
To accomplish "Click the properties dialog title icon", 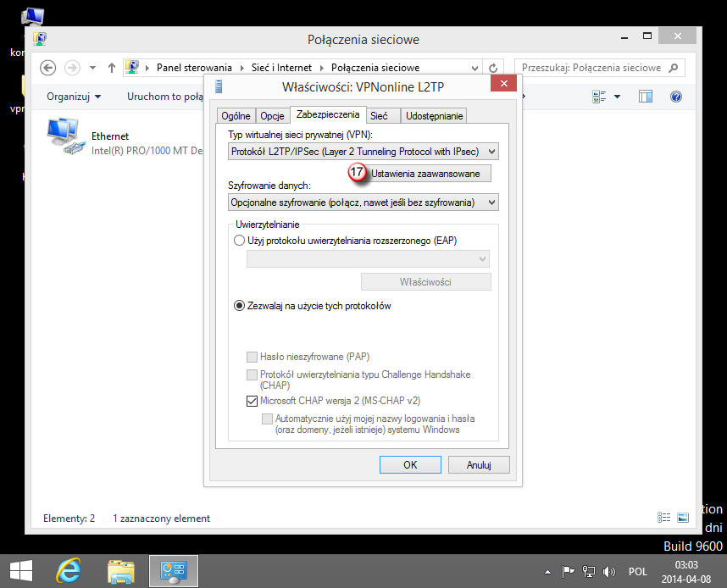I will click(x=219, y=86).
